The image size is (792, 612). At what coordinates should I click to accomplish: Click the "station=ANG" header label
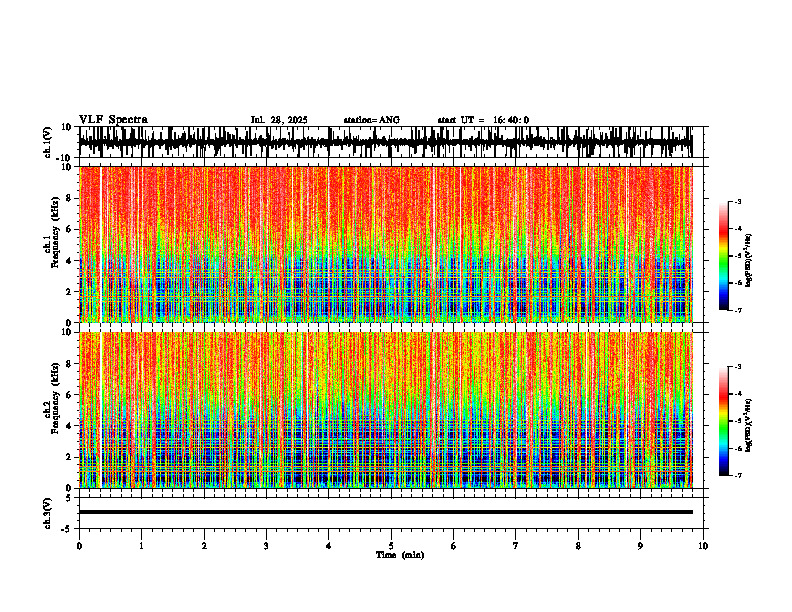pyautogui.click(x=372, y=120)
